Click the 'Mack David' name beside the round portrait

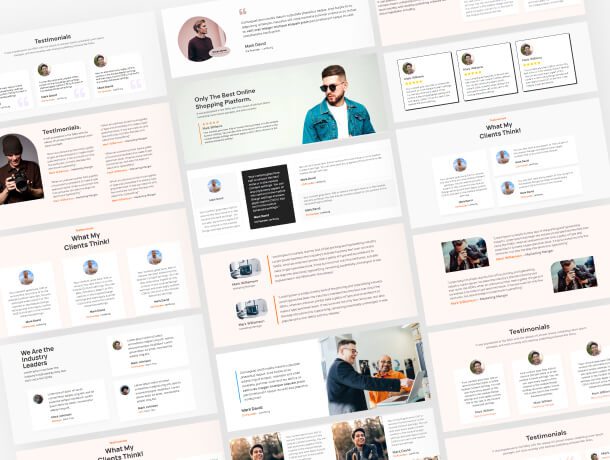click(256, 46)
